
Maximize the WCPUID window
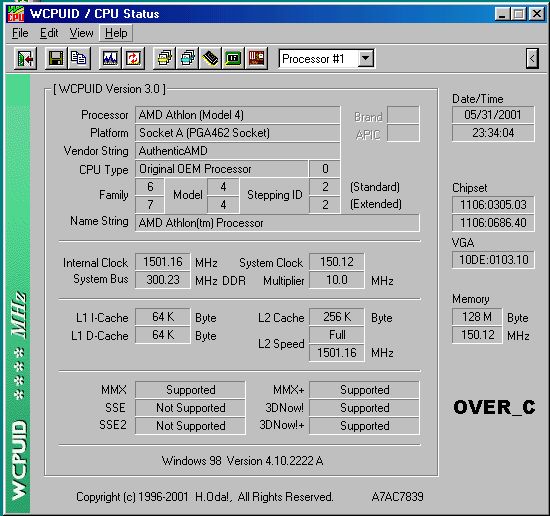[519, 14]
